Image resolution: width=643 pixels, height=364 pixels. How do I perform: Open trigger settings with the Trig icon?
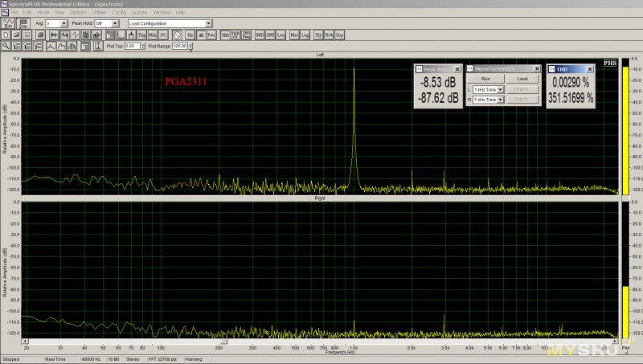[142, 35]
